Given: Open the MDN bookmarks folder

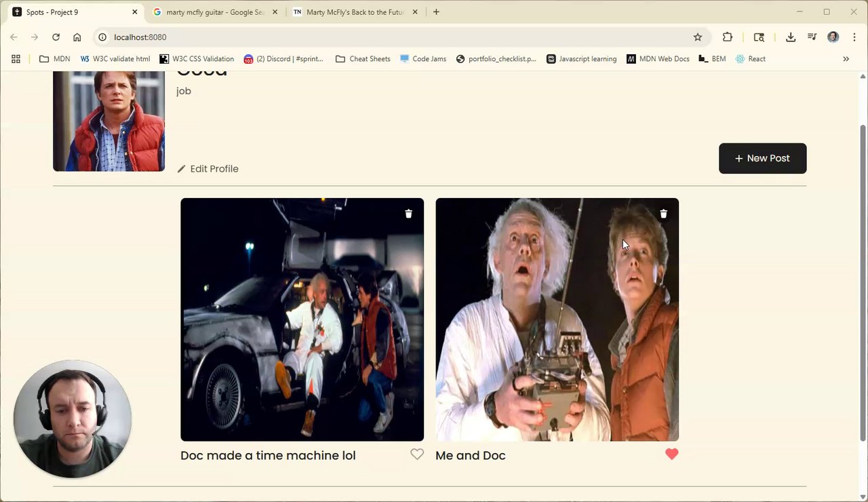Looking at the screenshot, I should (x=54, y=59).
